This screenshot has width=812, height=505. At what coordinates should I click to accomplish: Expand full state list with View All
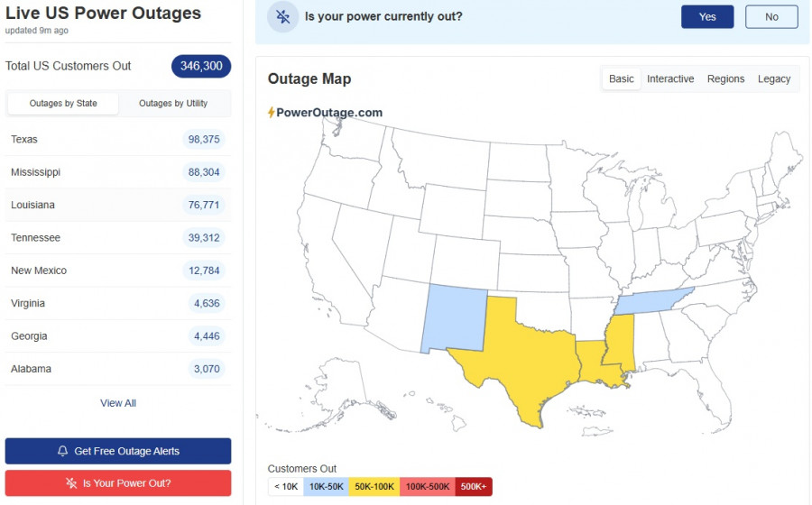coord(118,403)
